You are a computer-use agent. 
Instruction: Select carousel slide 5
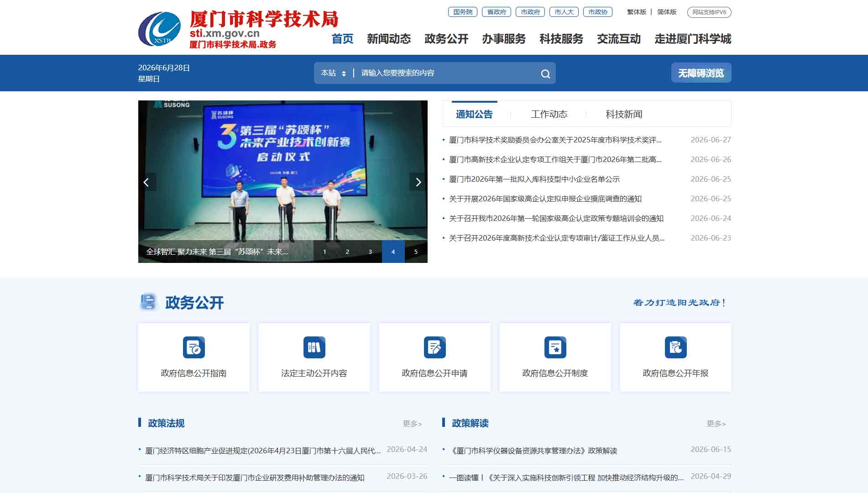tap(416, 252)
